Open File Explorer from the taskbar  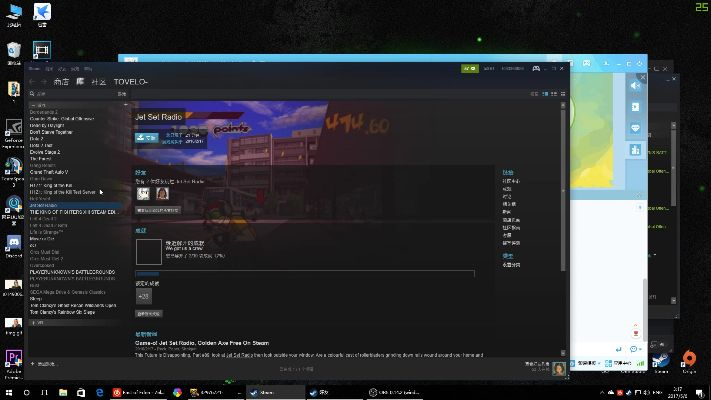(x=63, y=392)
